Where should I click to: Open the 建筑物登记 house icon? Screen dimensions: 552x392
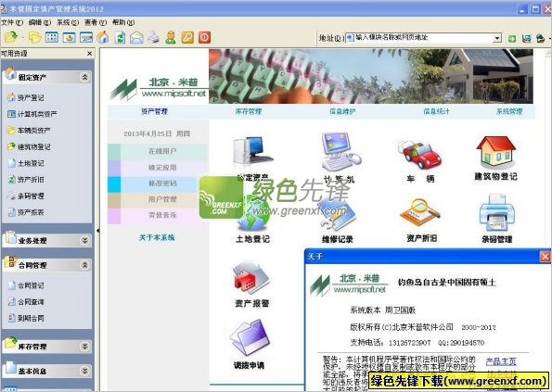496,152
